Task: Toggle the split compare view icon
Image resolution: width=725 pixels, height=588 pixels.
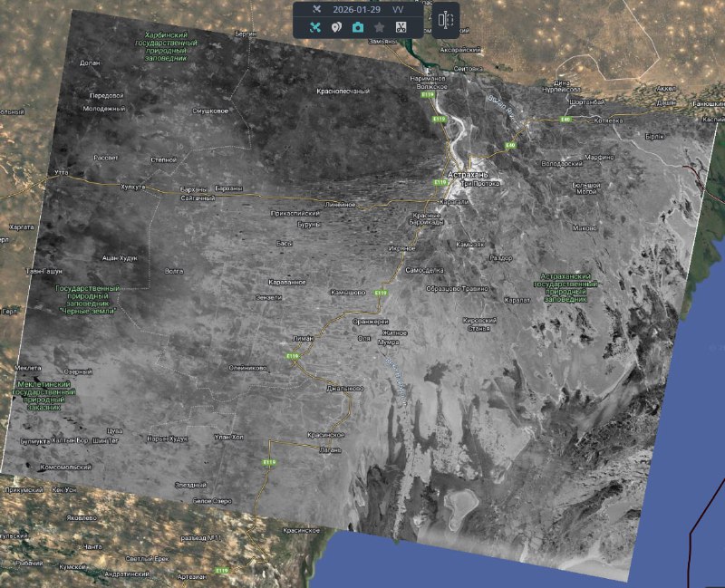Action: coord(445,20)
